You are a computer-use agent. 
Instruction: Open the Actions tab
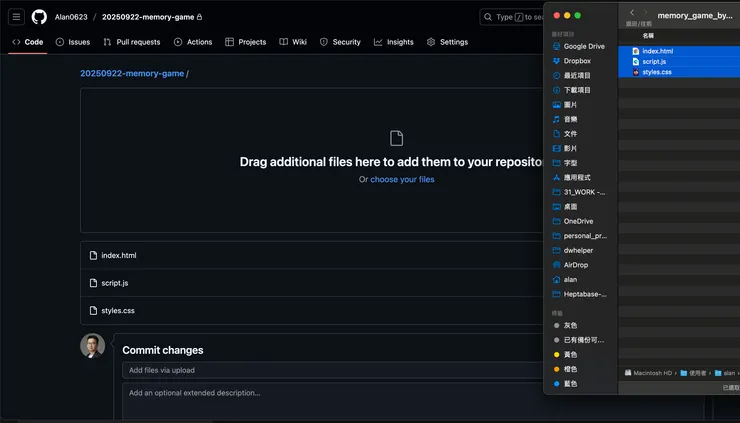193,42
